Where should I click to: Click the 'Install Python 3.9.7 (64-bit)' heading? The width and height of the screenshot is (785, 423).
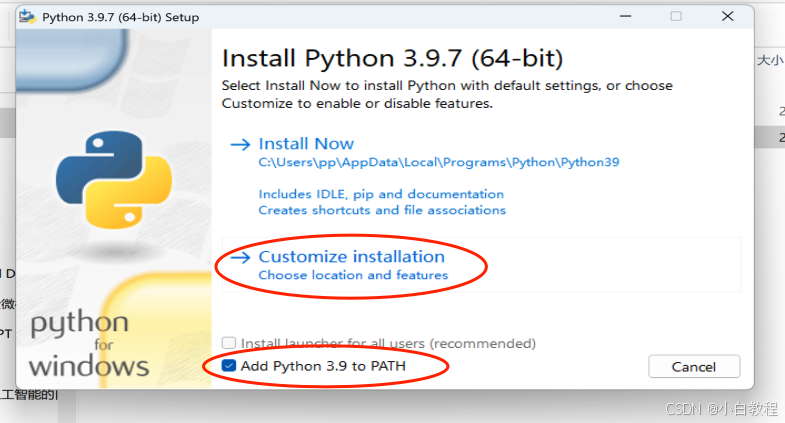(392, 58)
